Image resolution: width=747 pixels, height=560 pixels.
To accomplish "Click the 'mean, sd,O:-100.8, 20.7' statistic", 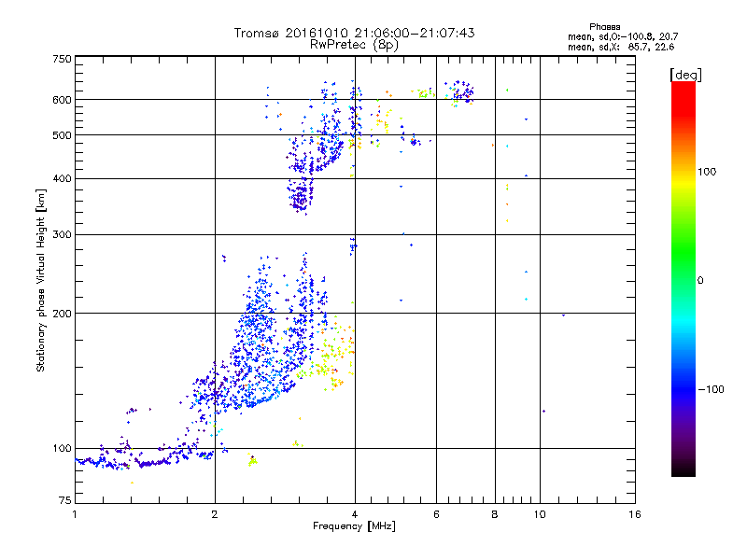I will click(623, 36).
